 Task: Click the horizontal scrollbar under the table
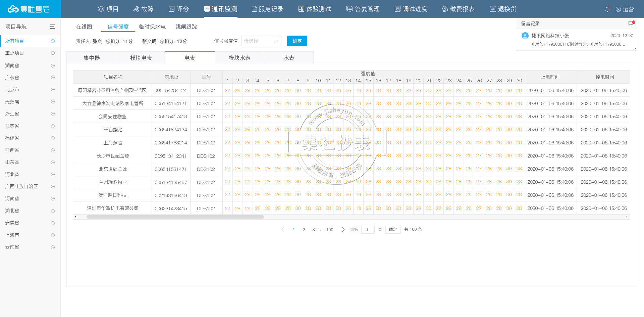coord(175,217)
